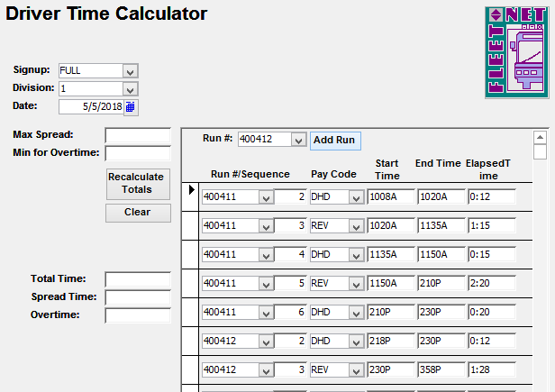Edit the Start Time 1150A field
Viewport: 555px width, 392px height.
(389, 283)
